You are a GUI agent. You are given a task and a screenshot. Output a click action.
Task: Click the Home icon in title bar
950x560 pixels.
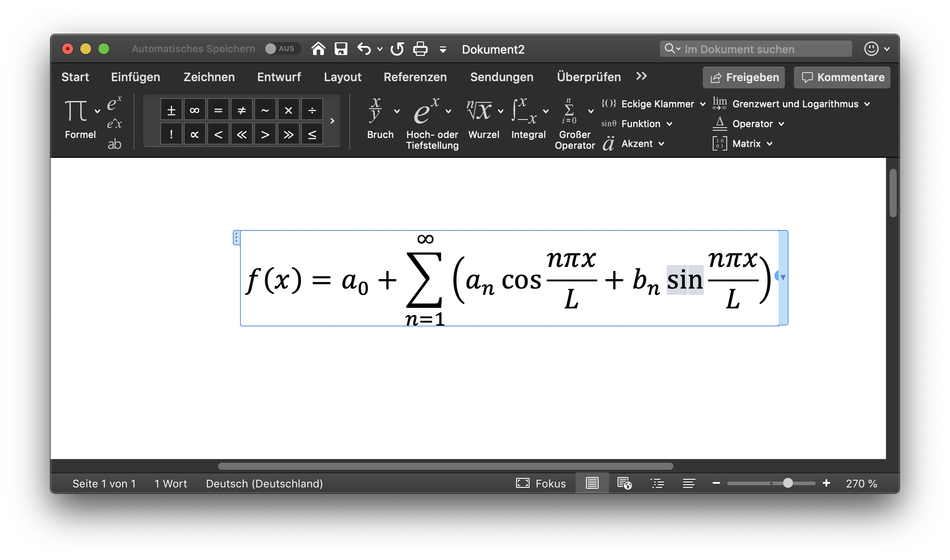(318, 49)
